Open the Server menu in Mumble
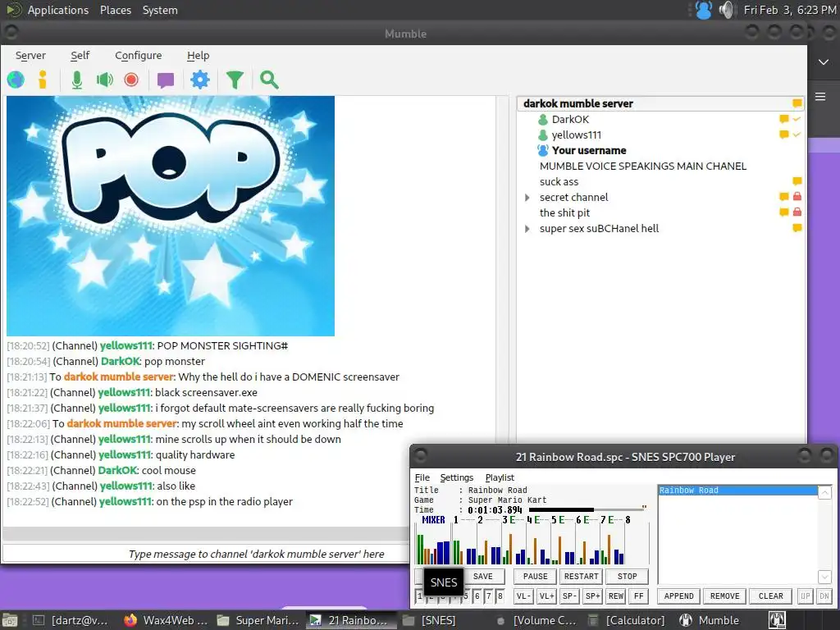The width and height of the screenshot is (840, 630). 30,55
